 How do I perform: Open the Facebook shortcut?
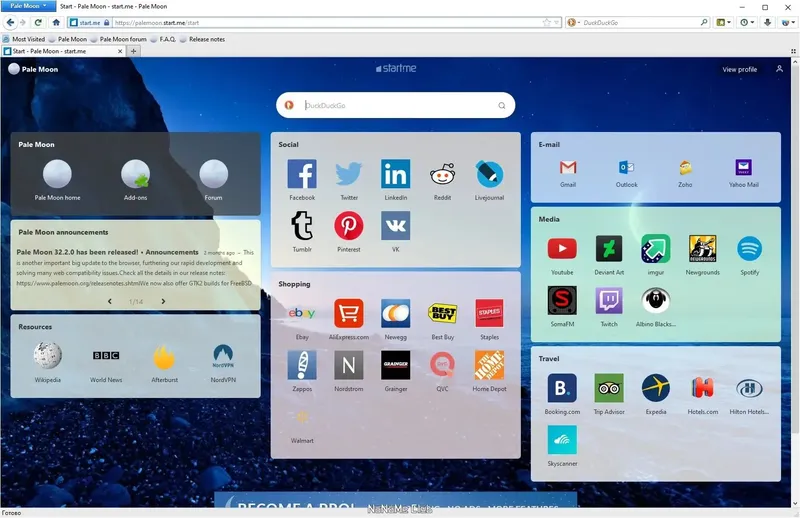click(302, 174)
